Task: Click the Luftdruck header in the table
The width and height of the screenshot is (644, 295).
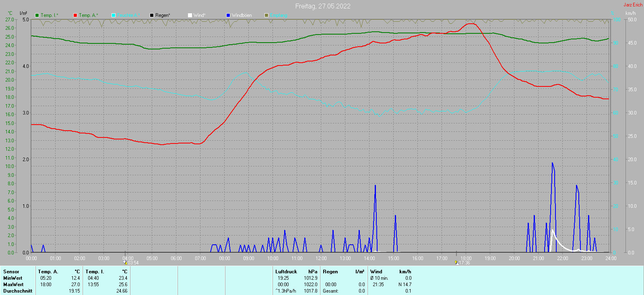Action: coord(286,272)
